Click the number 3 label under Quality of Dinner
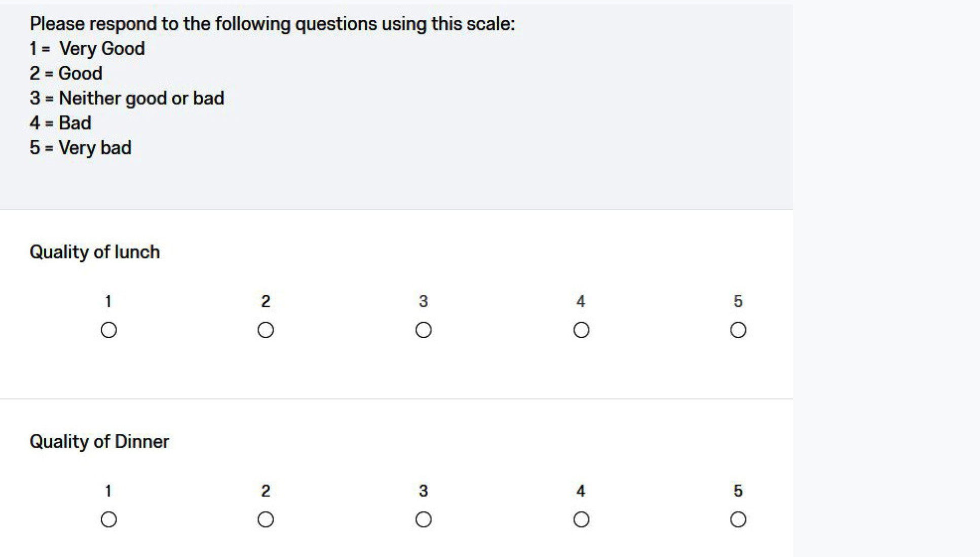 click(423, 491)
